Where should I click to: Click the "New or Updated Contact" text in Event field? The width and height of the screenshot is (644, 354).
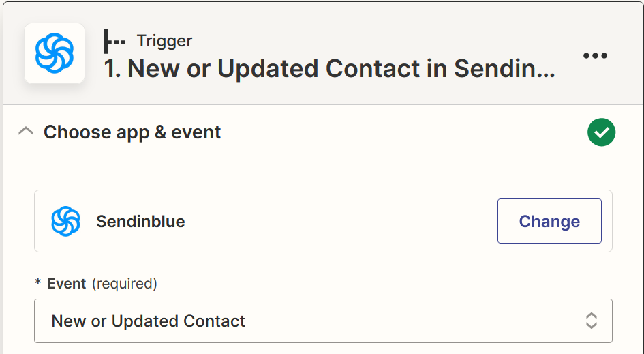pos(149,321)
